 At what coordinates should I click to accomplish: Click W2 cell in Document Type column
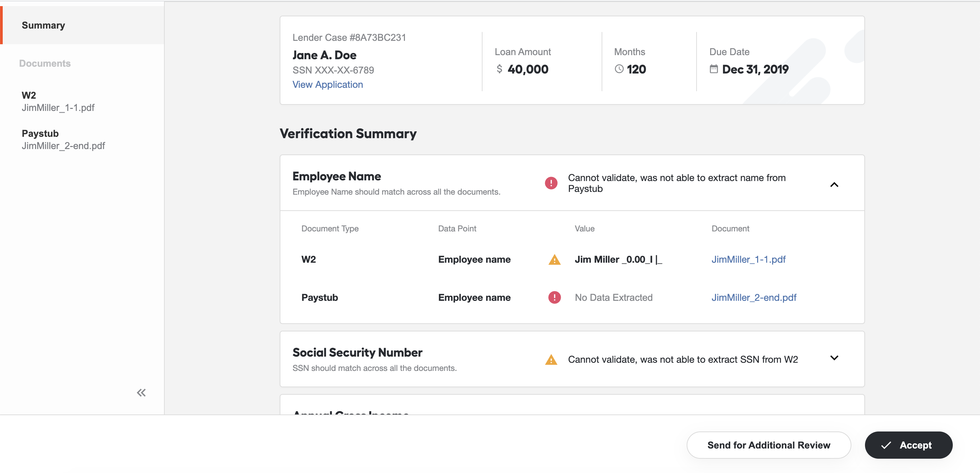(x=309, y=260)
